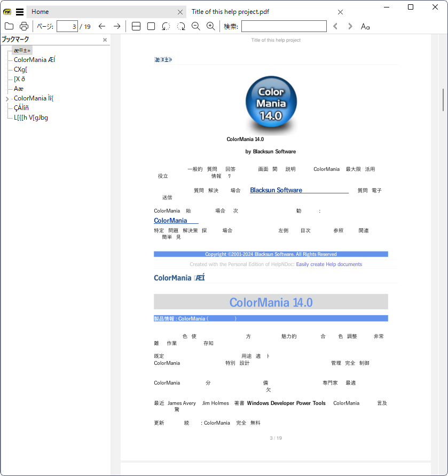Open a file with the folder icon
The image size is (448, 476).
click(9, 26)
